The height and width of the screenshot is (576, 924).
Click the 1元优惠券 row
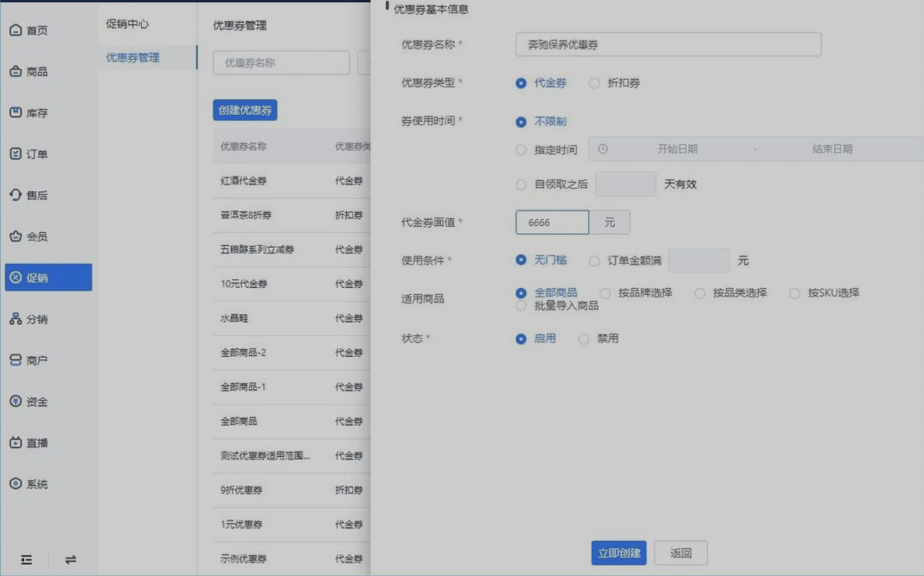[291, 525]
